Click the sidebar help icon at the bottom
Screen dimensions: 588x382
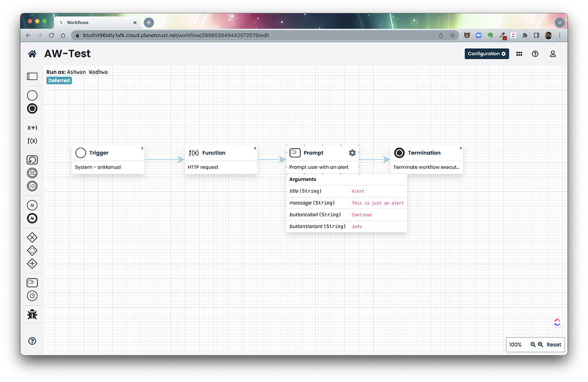[32, 341]
